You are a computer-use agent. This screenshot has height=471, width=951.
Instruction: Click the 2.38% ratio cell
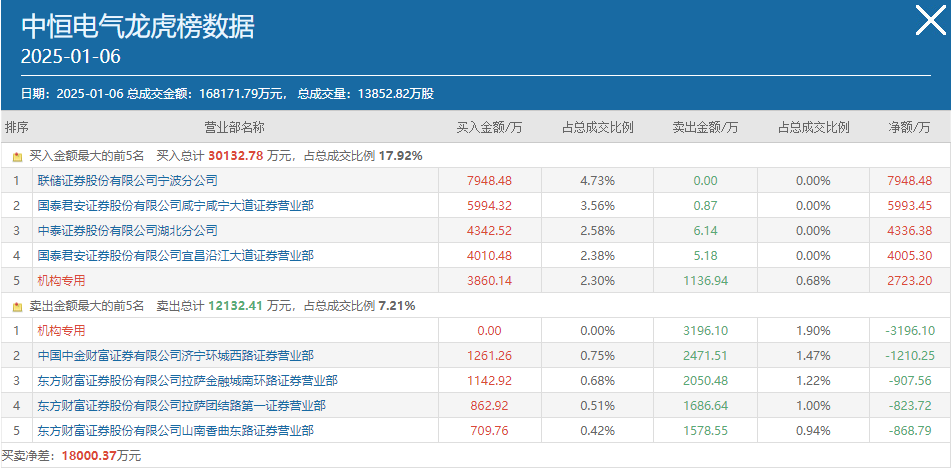coord(597,256)
